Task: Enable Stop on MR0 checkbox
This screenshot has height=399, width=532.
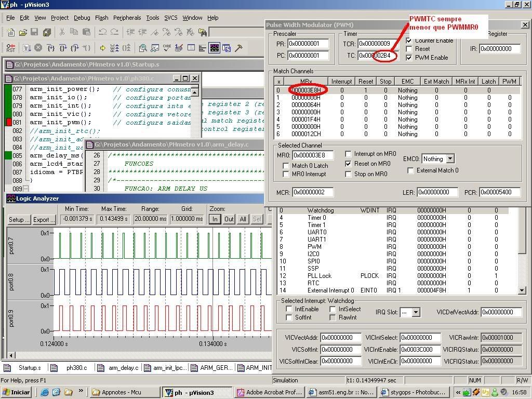Action: pyautogui.click(x=348, y=174)
